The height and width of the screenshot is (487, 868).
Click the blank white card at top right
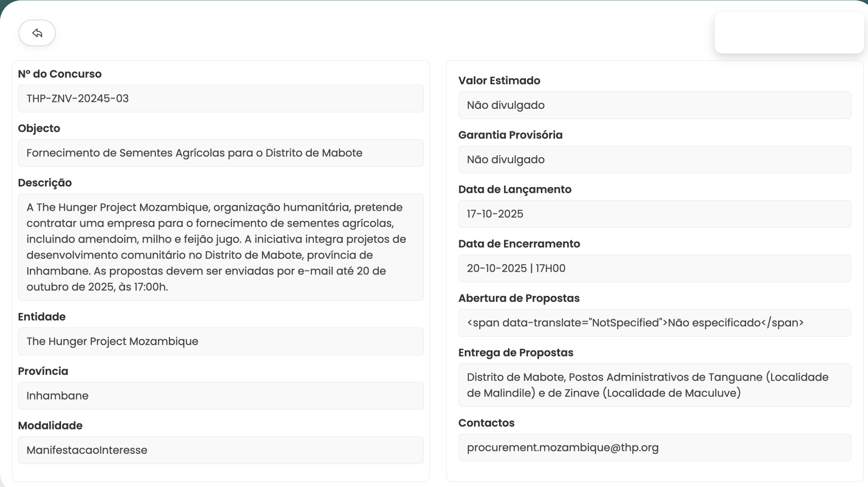(x=789, y=33)
